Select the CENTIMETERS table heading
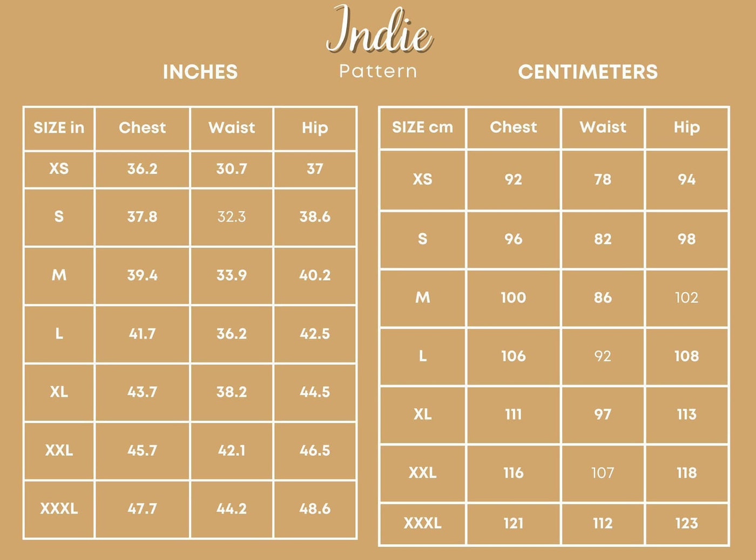 click(x=588, y=72)
